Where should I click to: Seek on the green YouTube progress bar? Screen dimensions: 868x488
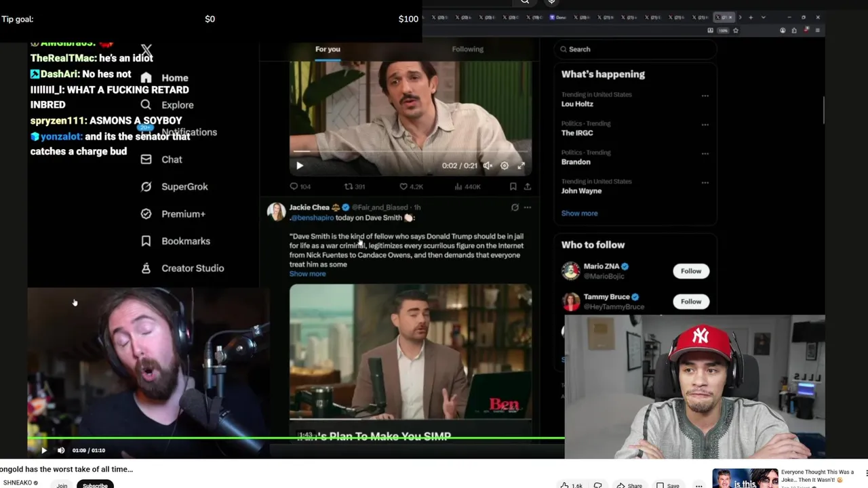[x=296, y=439]
